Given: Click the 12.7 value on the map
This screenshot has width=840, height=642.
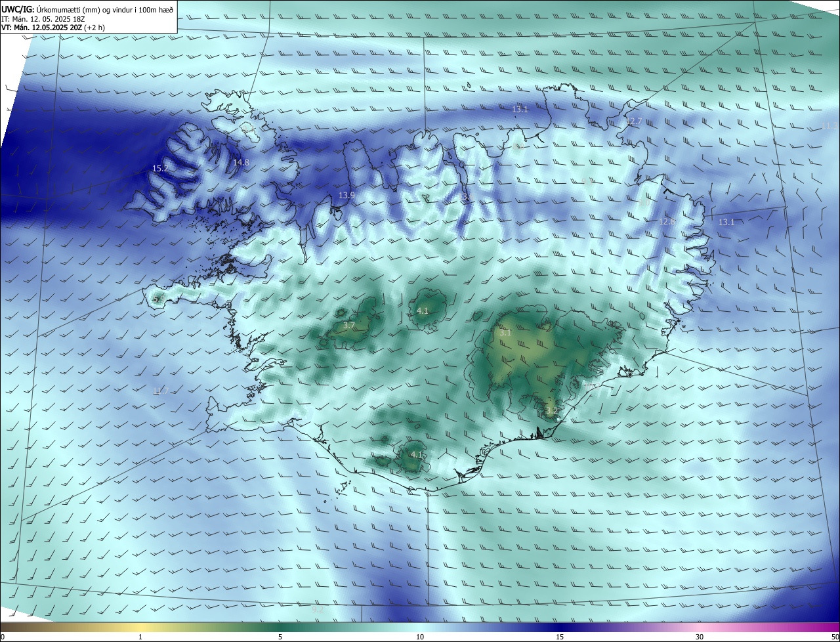Looking at the screenshot, I should 633,121.
